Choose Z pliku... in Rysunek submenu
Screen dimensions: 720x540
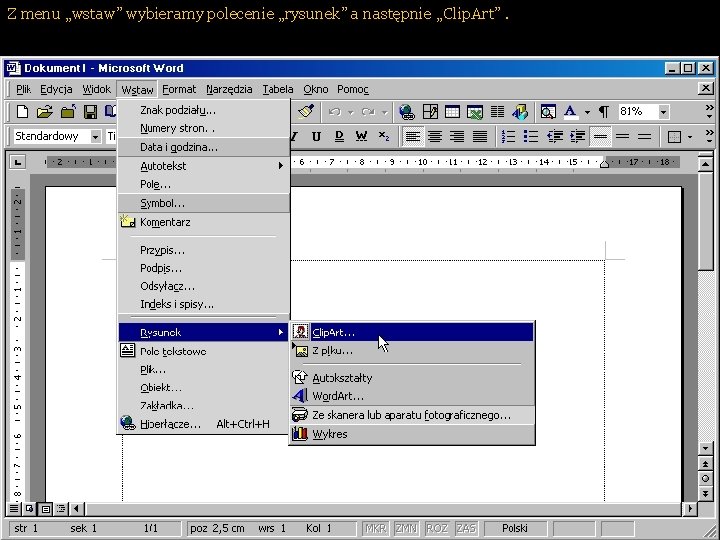pyautogui.click(x=412, y=351)
